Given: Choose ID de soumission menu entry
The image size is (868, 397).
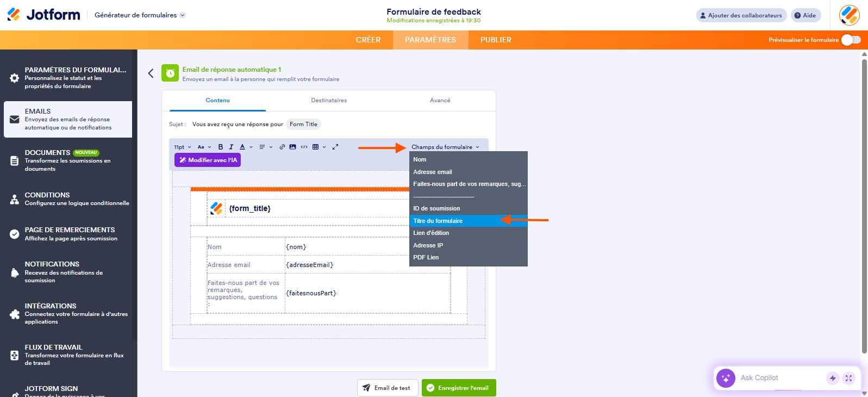Looking at the screenshot, I should pyautogui.click(x=469, y=208).
